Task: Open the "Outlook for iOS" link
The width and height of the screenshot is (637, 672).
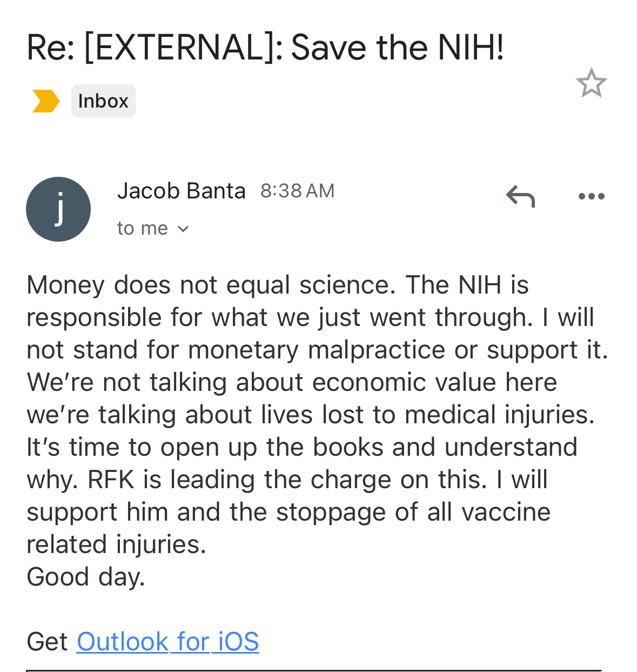Action: point(167,642)
